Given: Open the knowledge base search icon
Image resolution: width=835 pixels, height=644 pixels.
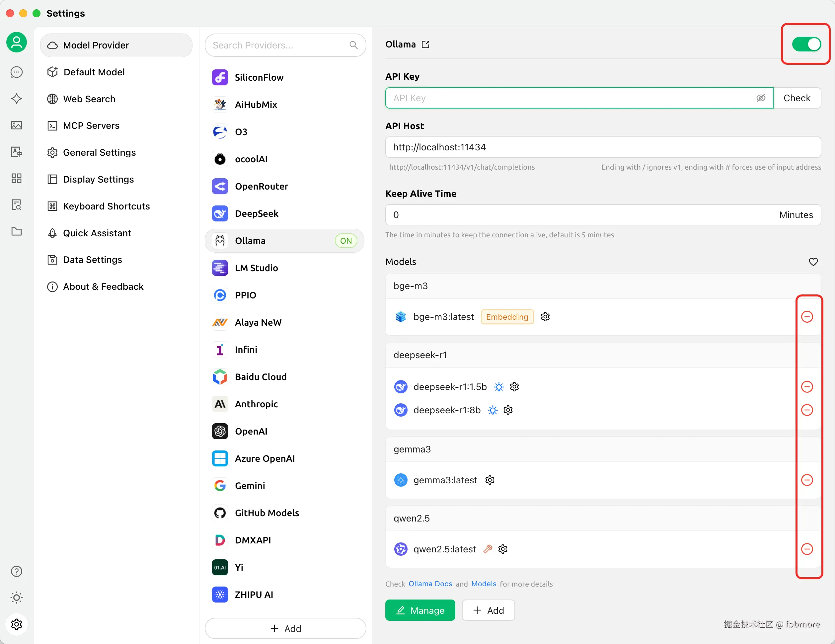Looking at the screenshot, I should point(17,205).
